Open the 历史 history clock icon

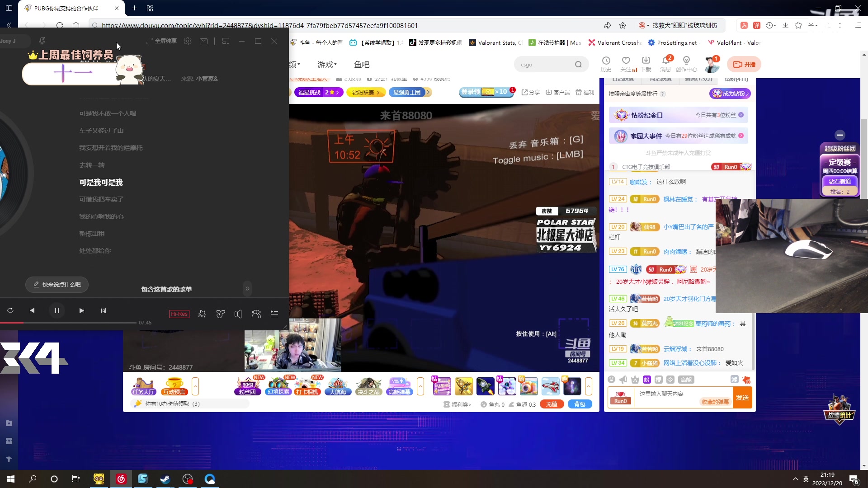[606, 61]
